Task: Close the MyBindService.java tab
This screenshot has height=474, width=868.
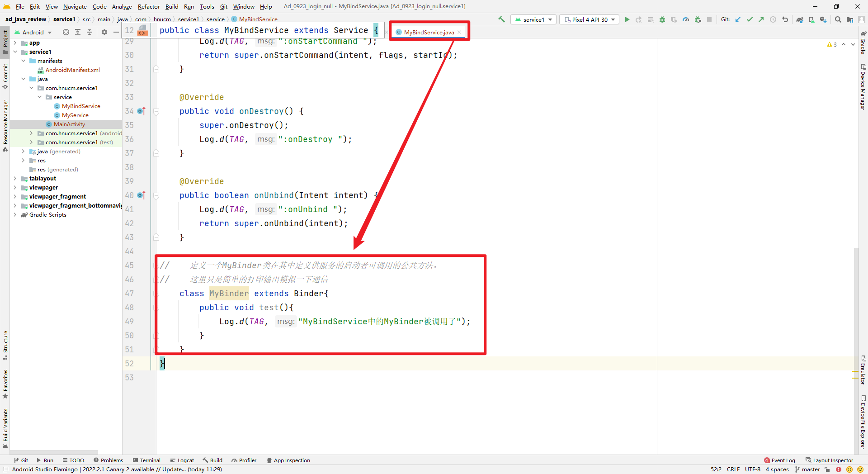Action: click(x=459, y=32)
